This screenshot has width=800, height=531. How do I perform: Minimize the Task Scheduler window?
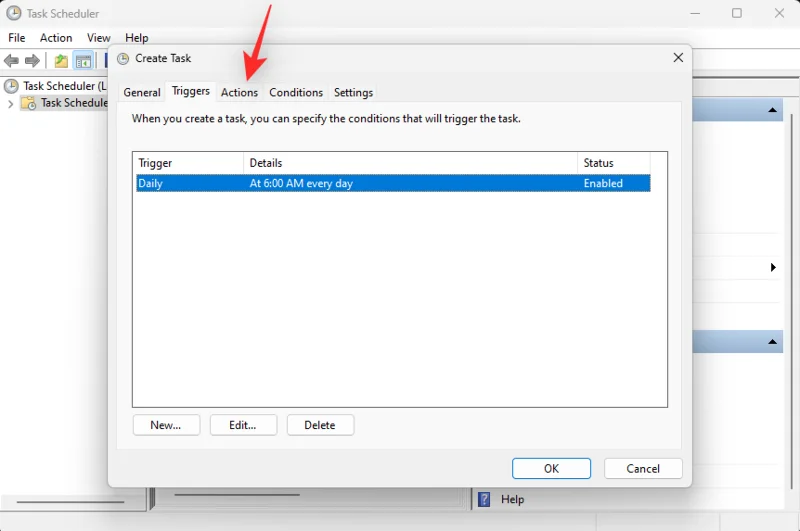click(x=695, y=13)
